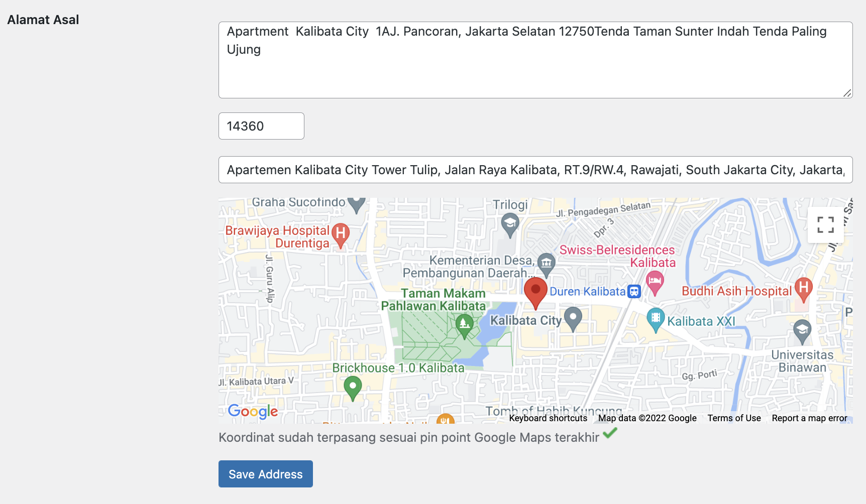Screen dimensions: 866x504
Task: Click the Universitas Binawan label
Action: point(802,361)
